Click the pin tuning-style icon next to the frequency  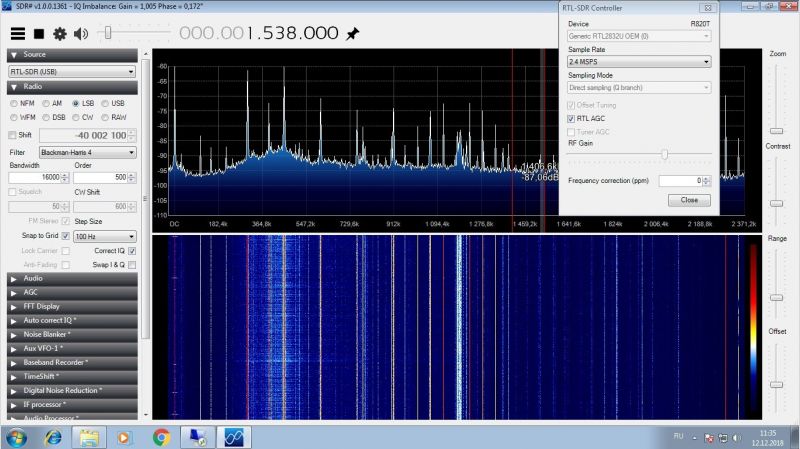click(x=353, y=34)
